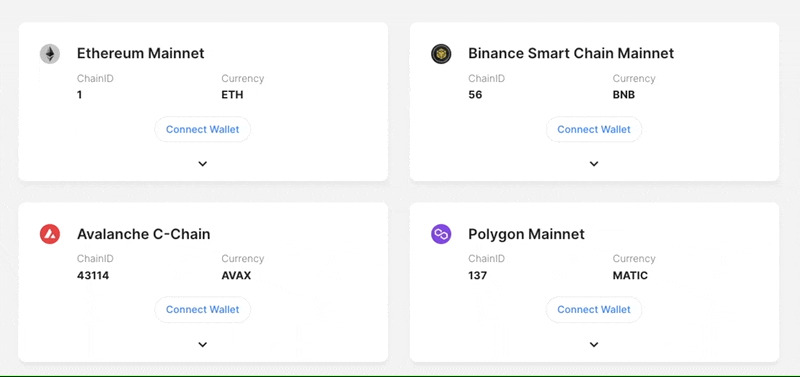This screenshot has width=800, height=377.
Task: Select the Polygon Mainnet title
Action: point(527,234)
